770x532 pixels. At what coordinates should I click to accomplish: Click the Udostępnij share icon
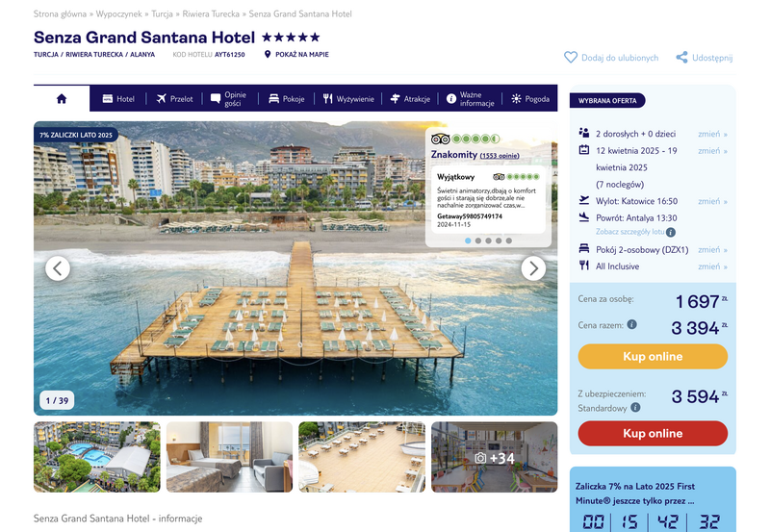pos(681,58)
